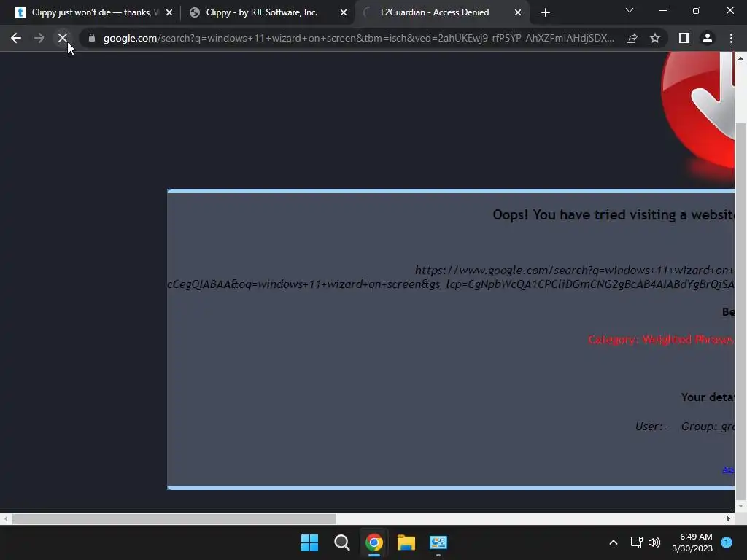Open network status tray icon

click(636, 542)
